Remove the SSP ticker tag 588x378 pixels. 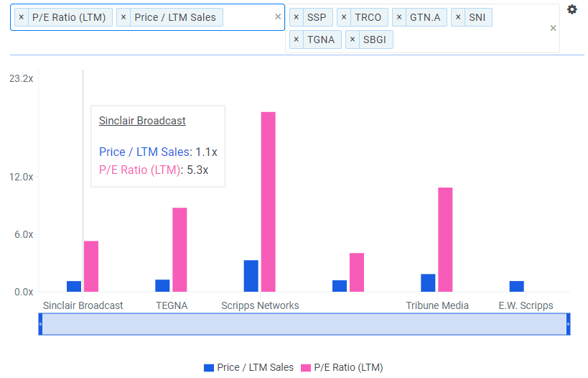(x=297, y=17)
